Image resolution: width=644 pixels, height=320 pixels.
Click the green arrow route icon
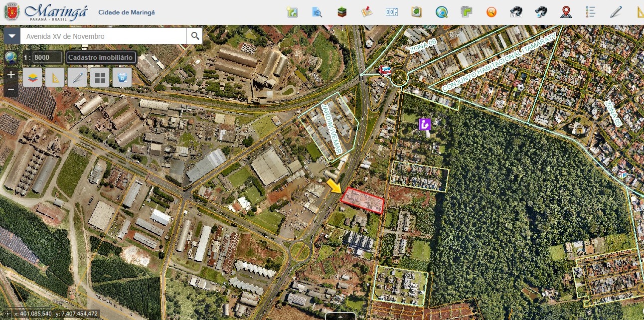[467, 11]
